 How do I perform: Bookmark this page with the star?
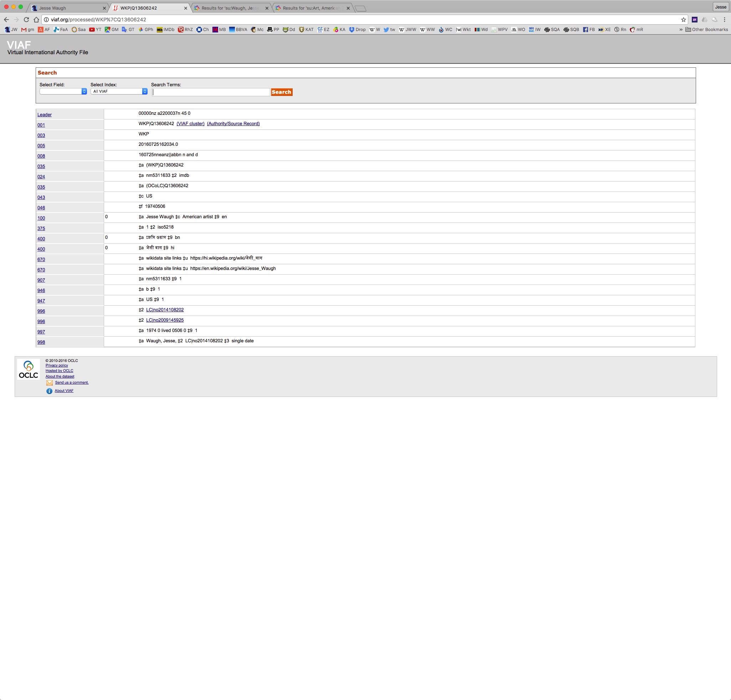(683, 20)
